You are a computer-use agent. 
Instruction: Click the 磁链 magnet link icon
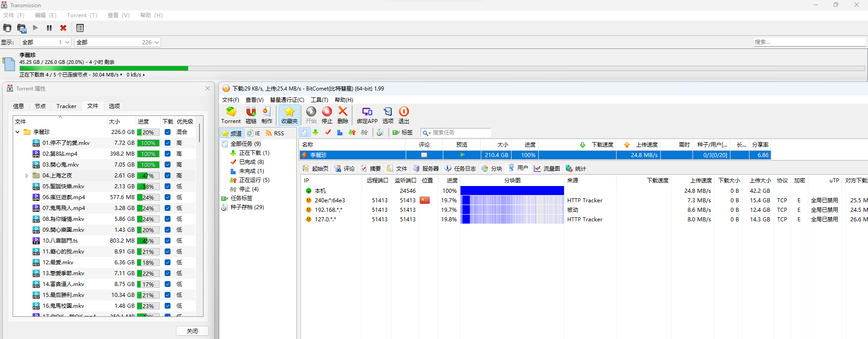point(251,115)
